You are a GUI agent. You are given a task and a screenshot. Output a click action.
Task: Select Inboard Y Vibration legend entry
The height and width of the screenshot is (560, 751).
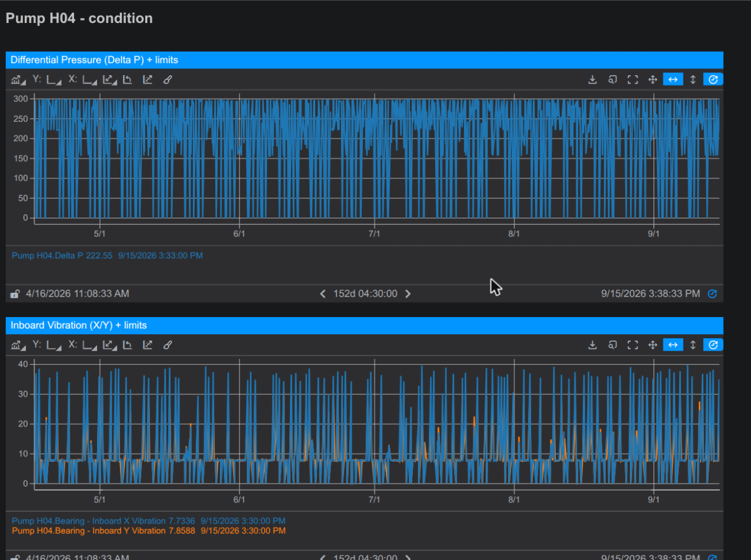[149, 531]
